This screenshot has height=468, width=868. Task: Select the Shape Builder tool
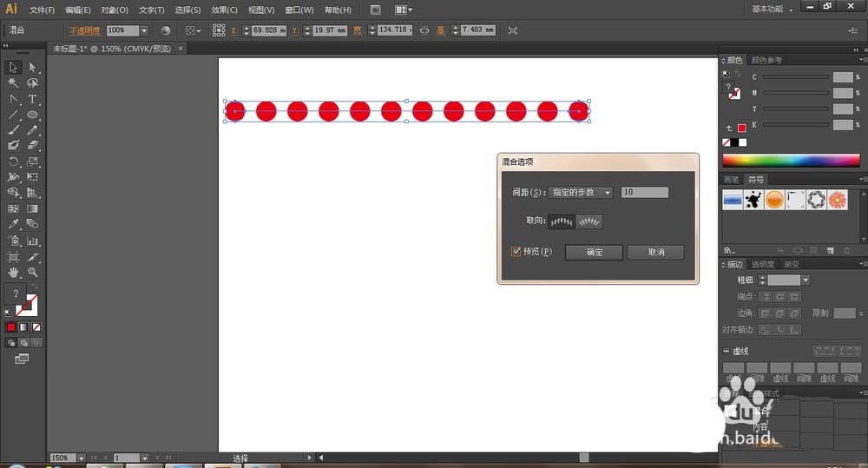(x=13, y=193)
